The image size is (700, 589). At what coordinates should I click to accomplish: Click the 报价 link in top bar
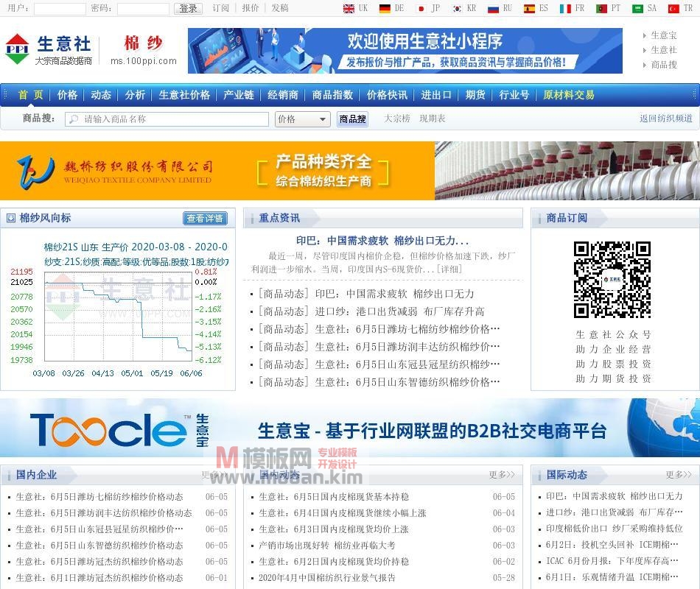tap(251, 8)
